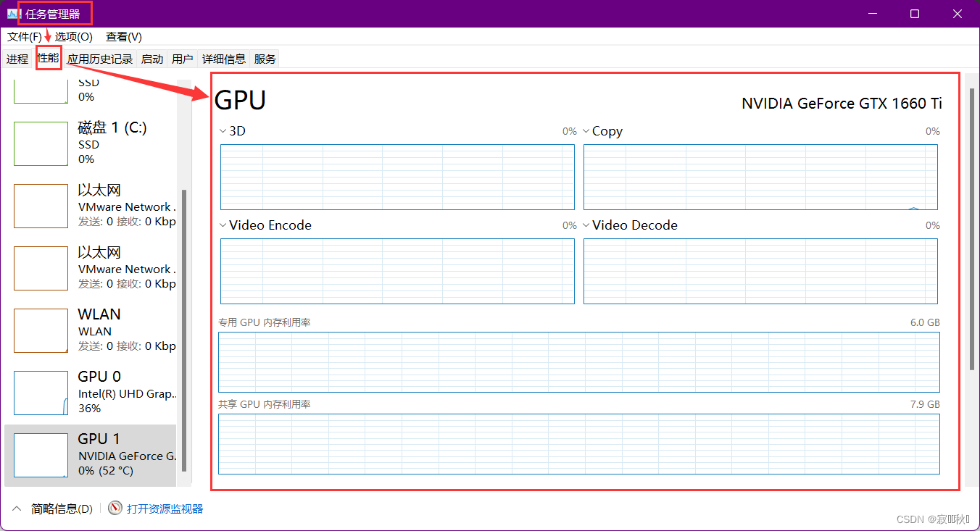Expand the 3D engine dropdown
The image size is (980, 531).
223,131
